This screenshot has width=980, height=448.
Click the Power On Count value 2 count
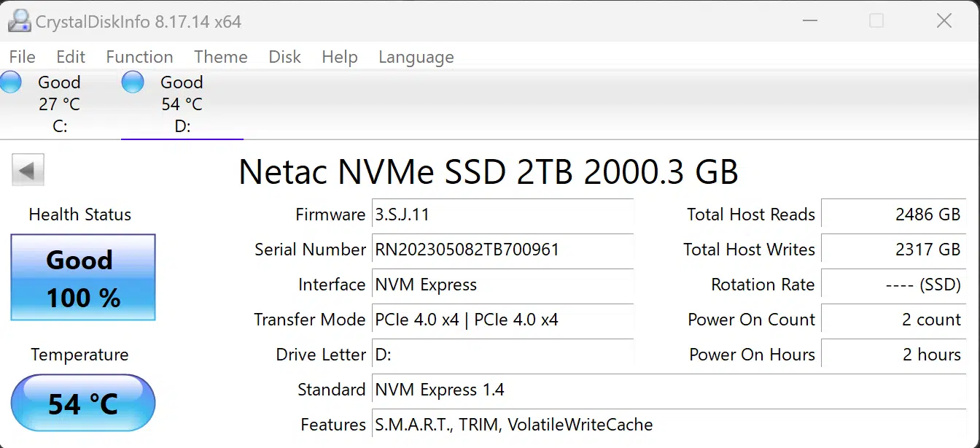(893, 320)
